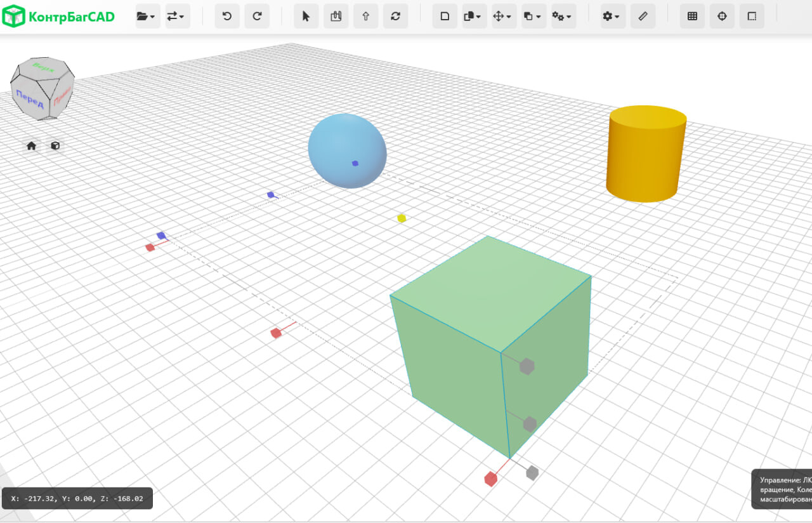Click the sketch tool with vertical bars
812x523 pixels.
pos(336,17)
